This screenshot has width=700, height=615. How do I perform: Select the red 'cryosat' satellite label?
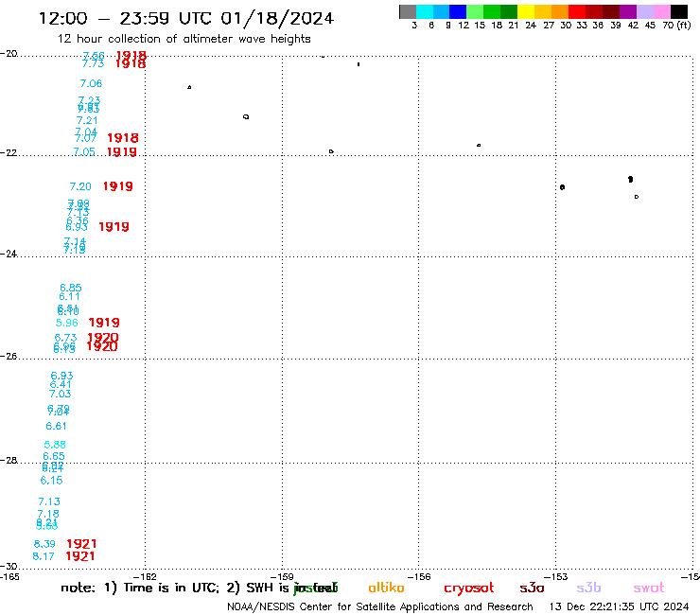469,589
